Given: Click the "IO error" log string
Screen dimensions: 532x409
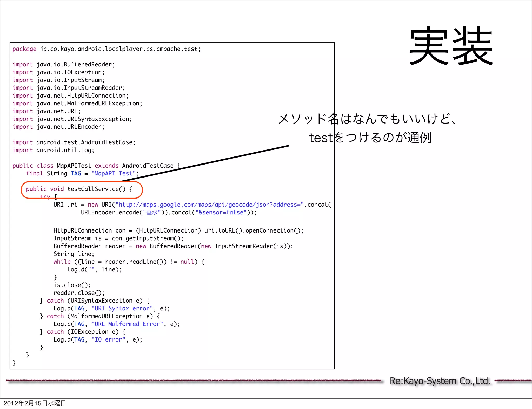Looking at the screenshot, I should pos(108,340).
